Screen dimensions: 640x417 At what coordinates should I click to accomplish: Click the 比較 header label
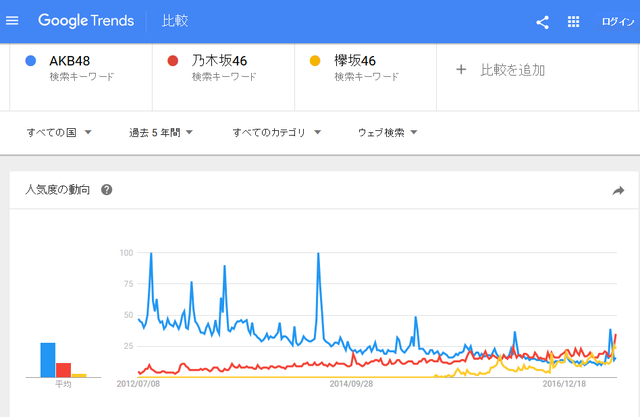[175, 21]
